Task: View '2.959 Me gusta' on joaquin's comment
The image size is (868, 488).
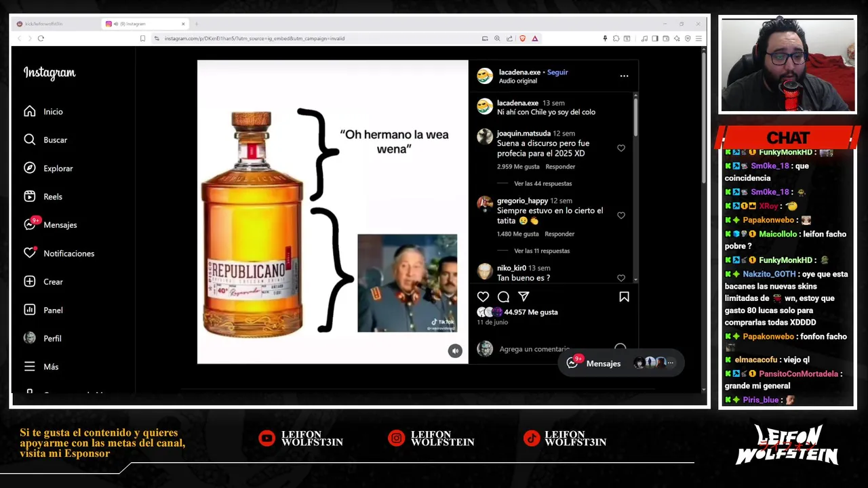Action: [518, 167]
